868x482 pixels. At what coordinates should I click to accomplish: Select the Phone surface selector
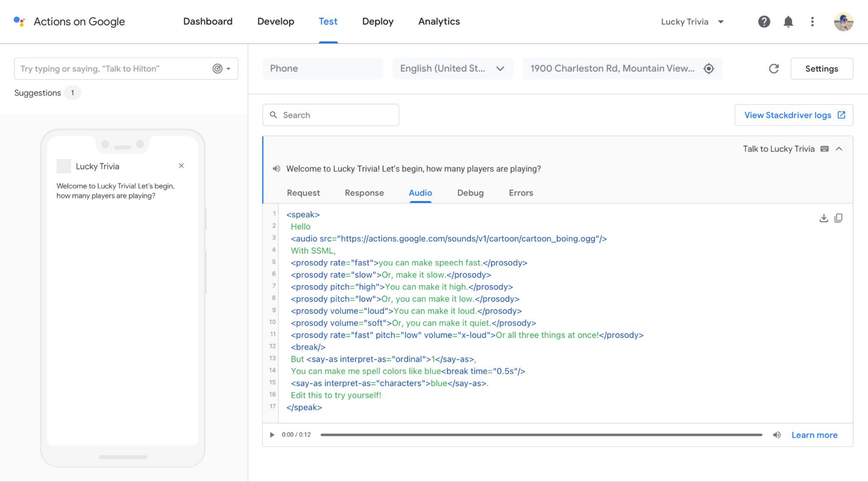pos(322,68)
